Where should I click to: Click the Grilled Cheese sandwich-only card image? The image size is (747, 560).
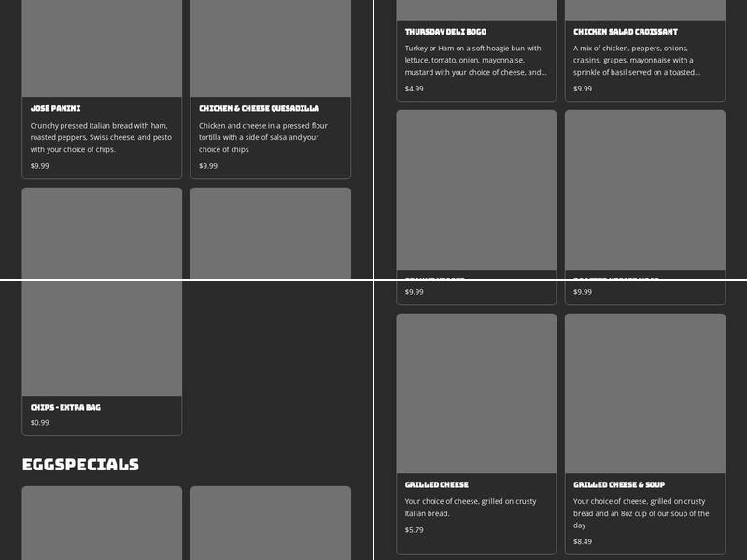pyautogui.click(x=476, y=393)
